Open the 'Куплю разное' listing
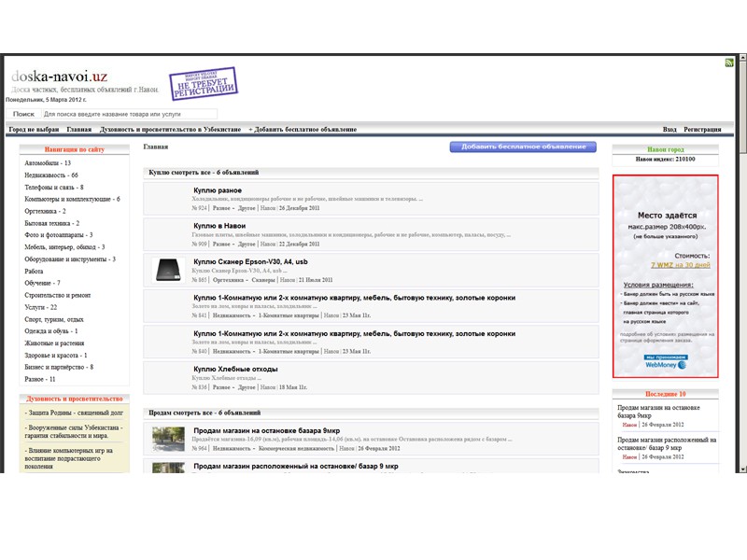 coord(218,190)
